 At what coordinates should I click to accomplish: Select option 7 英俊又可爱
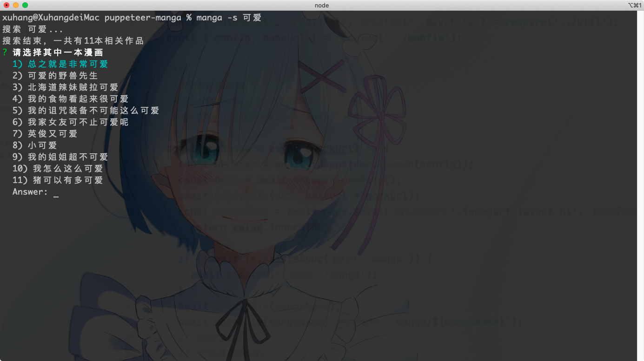pyautogui.click(x=45, y=134)
